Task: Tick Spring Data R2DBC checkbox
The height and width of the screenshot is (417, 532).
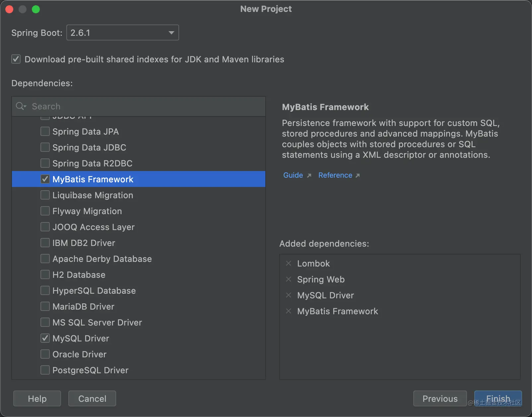Action: [x=45, y=163]
